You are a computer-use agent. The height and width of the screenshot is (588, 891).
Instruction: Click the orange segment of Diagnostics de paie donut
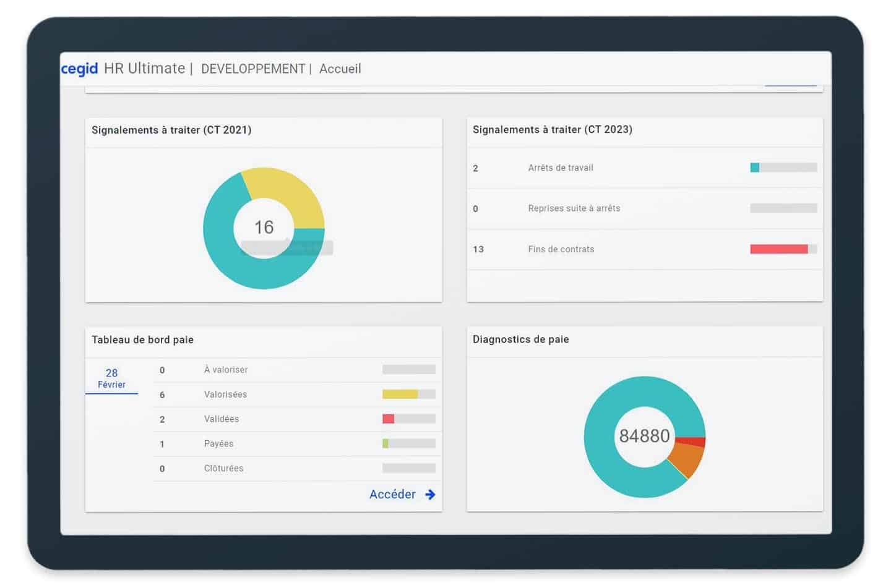687,459
